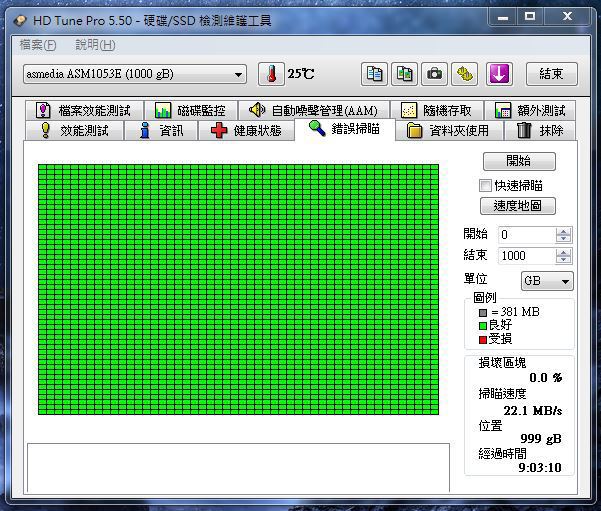Click the 25°C temperature reading
The image size is (601, 511).
pyautogui.click(x=301, y=74)
